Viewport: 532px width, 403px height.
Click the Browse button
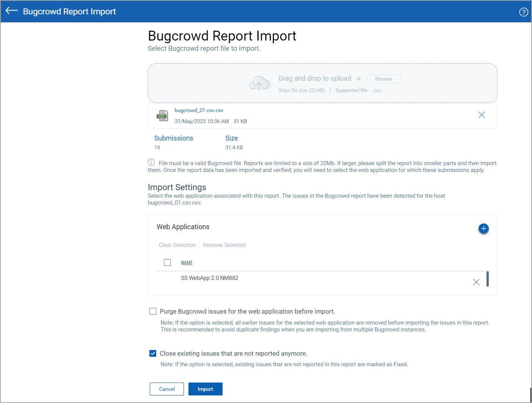point(383,79)
